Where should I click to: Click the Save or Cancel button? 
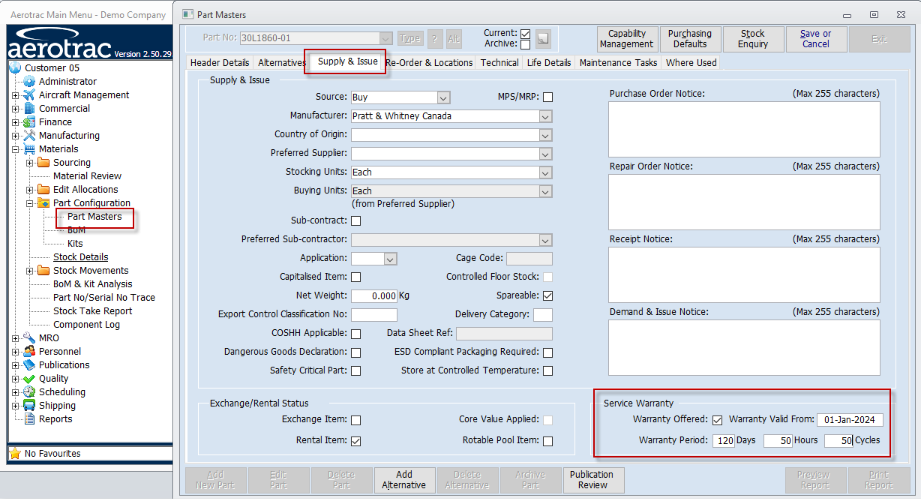pyautogui.click(x=815, y=39)
